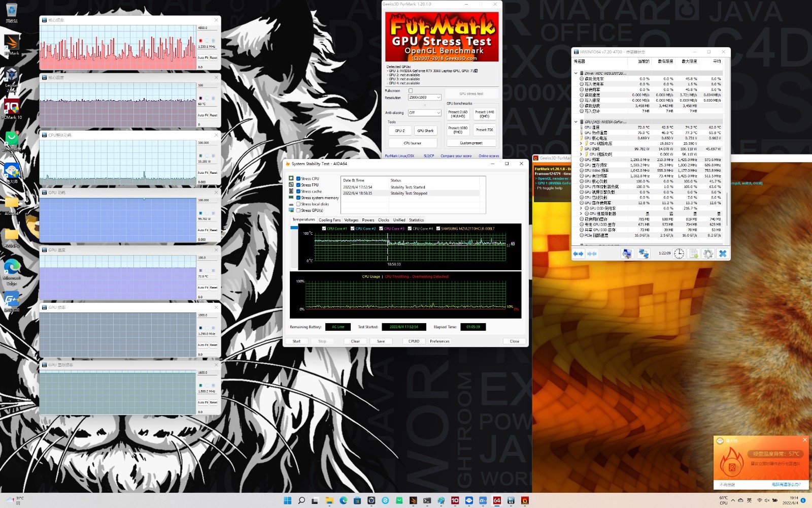
Task: Click PCMark 10 taskbar icon
Action: click(455, 500)
